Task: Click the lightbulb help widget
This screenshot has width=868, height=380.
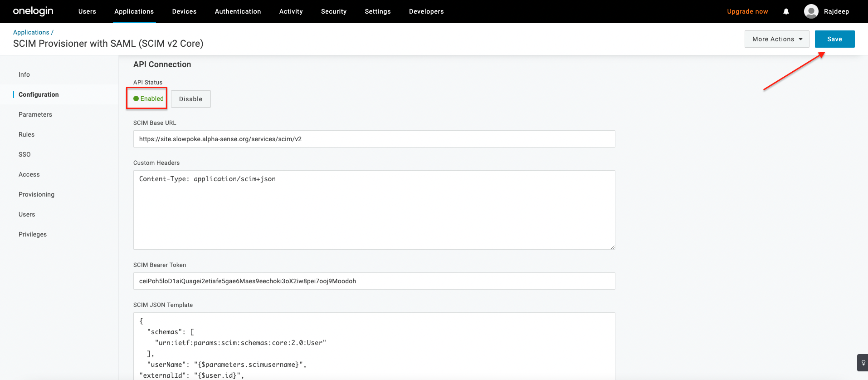Action: pyautogui.click(x=863, y=363)
